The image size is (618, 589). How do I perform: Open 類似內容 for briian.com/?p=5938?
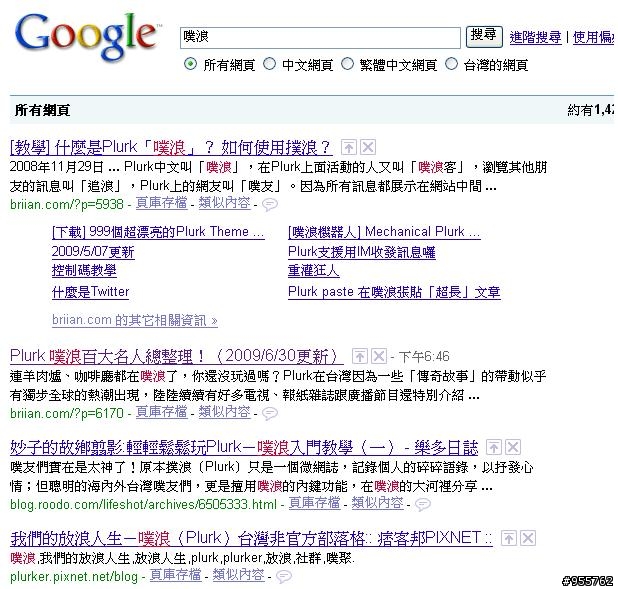[225, 203]
